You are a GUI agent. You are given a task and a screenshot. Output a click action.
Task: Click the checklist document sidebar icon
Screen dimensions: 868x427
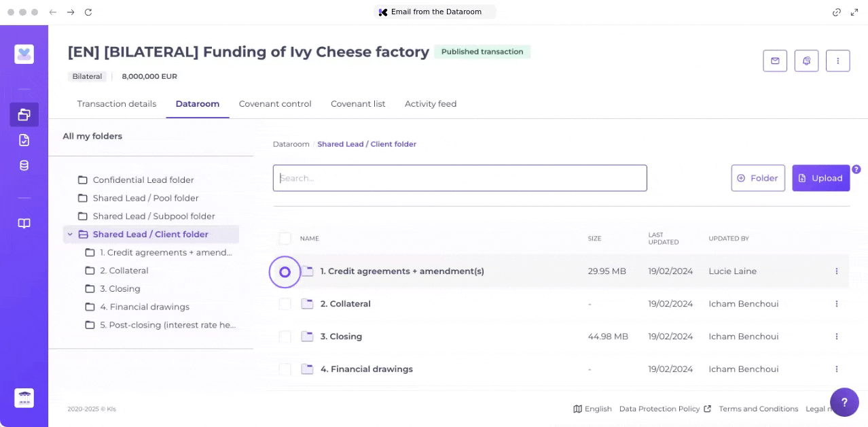pyautogui.click(x=24, y=140)
